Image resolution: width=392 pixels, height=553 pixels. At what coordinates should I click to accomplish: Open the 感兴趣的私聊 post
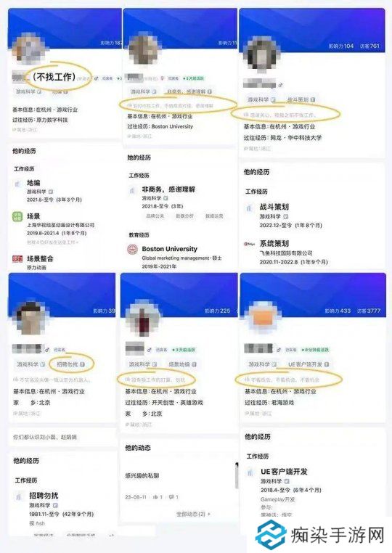pyautogui.click(x=142, y=476)
